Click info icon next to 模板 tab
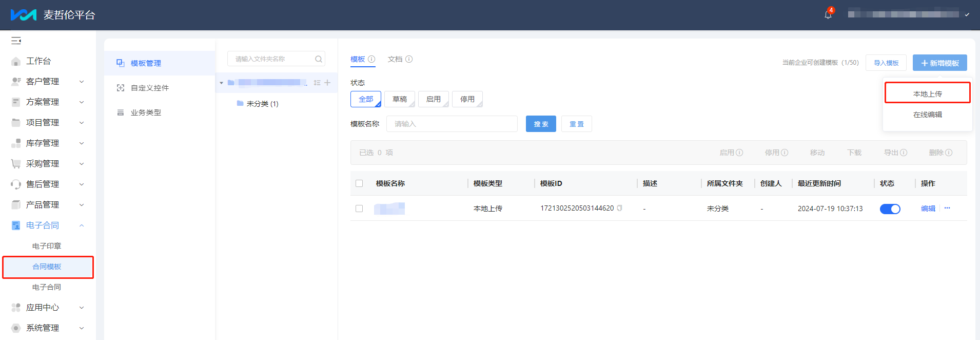Viewport: 980px width, 340px height. pos(371,59)
